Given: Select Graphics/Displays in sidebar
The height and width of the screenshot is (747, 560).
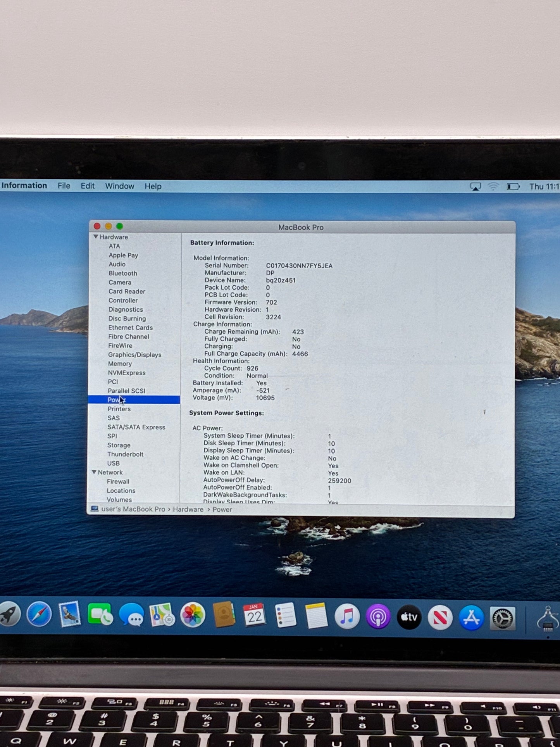Looking at the screenshot, I should pos(134,355).
